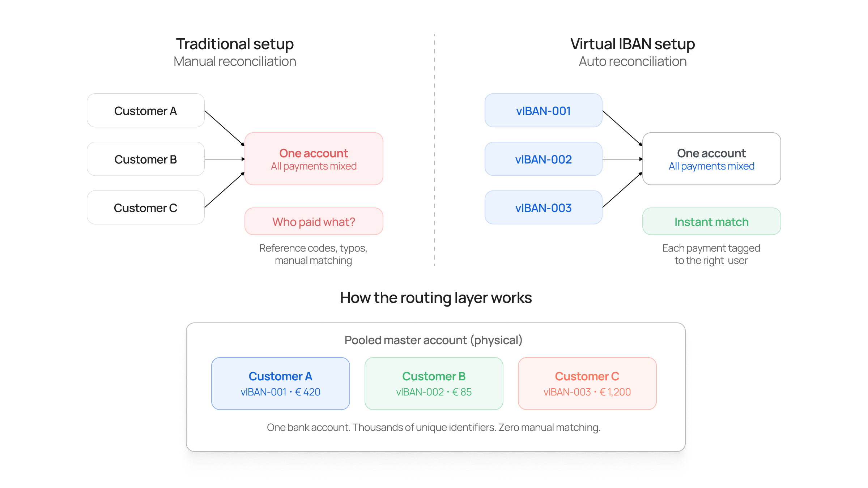Select the Customer C card showing € 1,200
This screenshot has height=488, width=868.
pos(587,383)
